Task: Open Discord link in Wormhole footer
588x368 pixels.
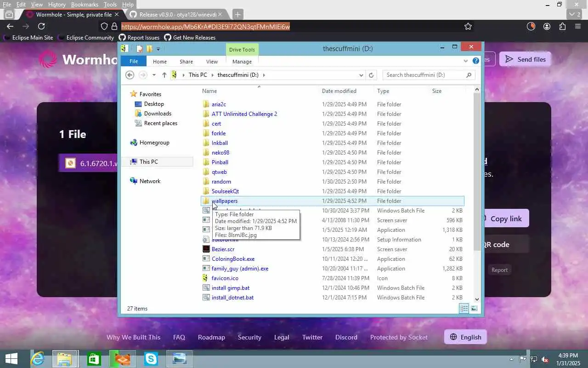Action: 346,337
